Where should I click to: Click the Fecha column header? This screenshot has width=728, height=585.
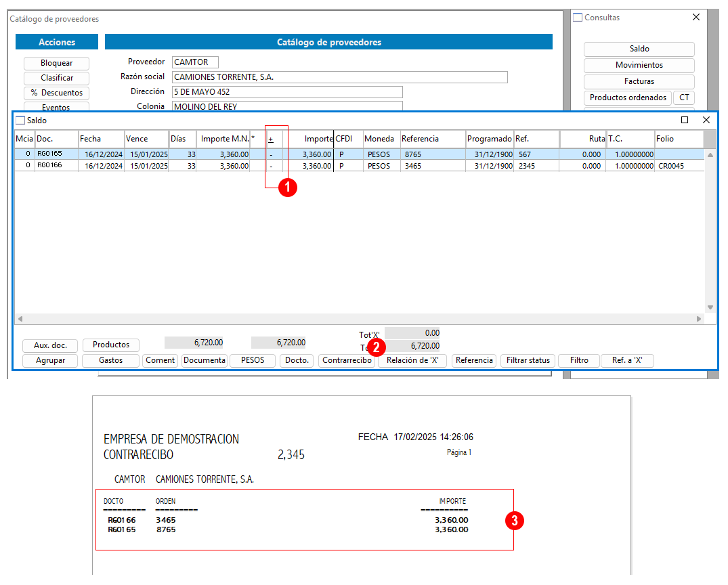101,139
